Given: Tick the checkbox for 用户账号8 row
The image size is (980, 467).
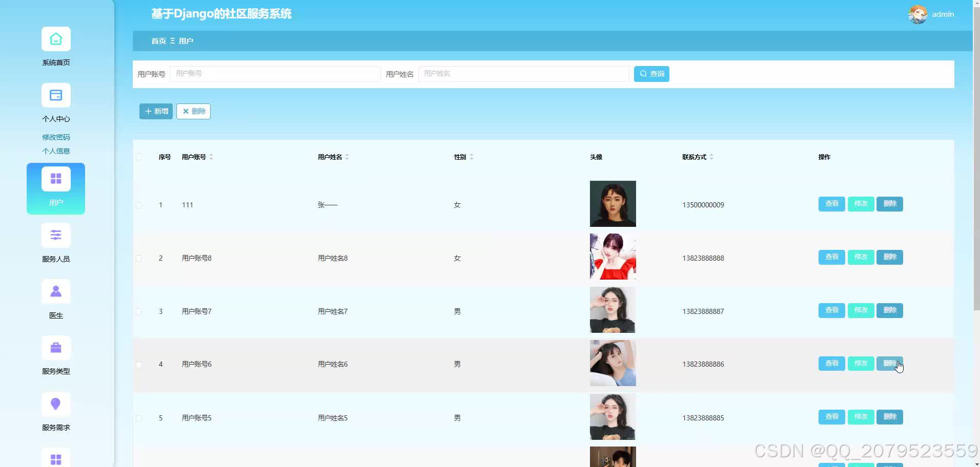Looking at the screenshot, I should click(x=138, y=258).
